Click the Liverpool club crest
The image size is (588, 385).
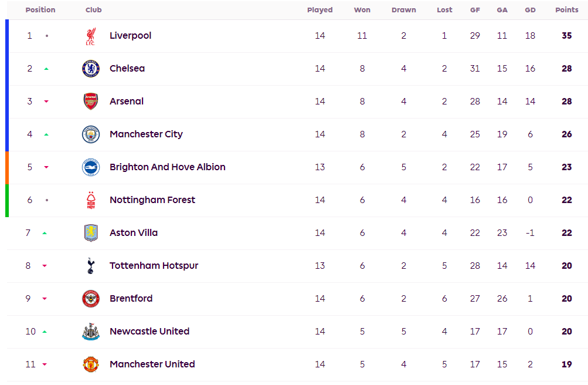[90, 36]
